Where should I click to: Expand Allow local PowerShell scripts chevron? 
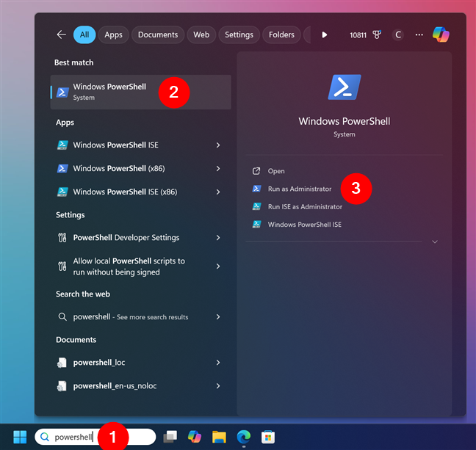coord(218,266)
